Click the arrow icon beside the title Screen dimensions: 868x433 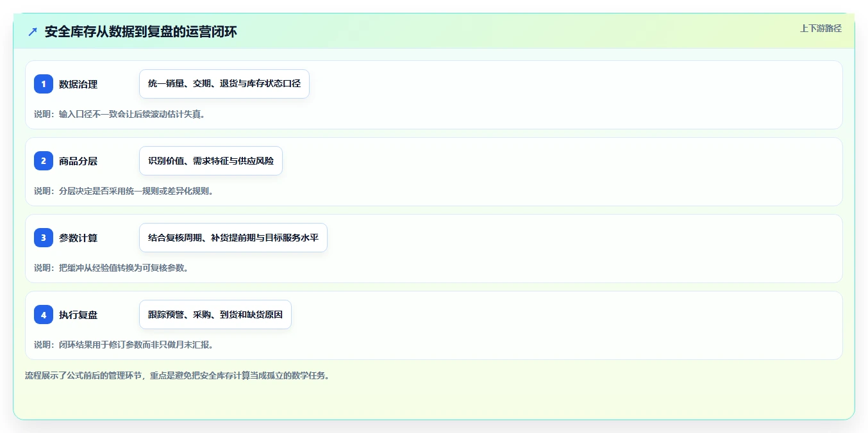coord(33,31)
